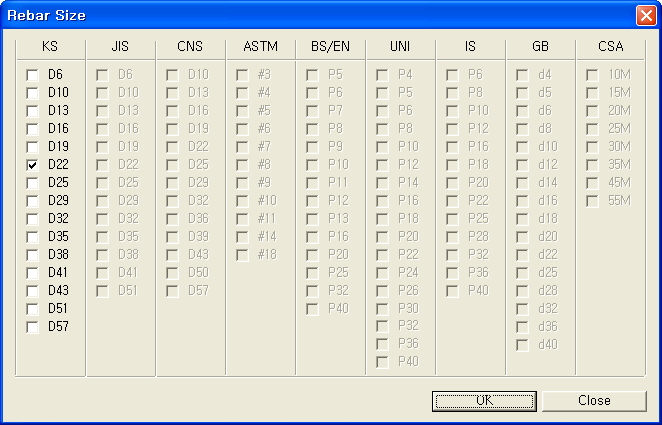Tick the CSA 20M checkbox
Viewport: 662px width, 425px height.
[x=592, y=111]
